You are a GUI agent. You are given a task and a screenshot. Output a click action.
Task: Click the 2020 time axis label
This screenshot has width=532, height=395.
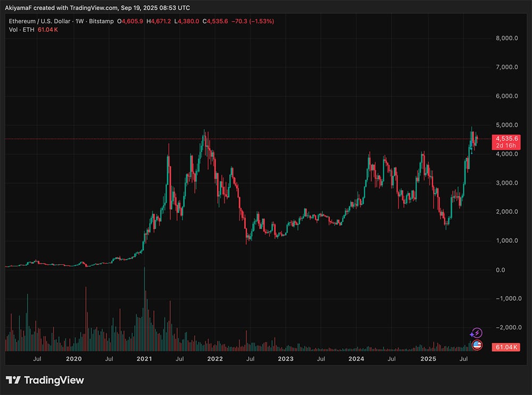[x=73, y=359]
